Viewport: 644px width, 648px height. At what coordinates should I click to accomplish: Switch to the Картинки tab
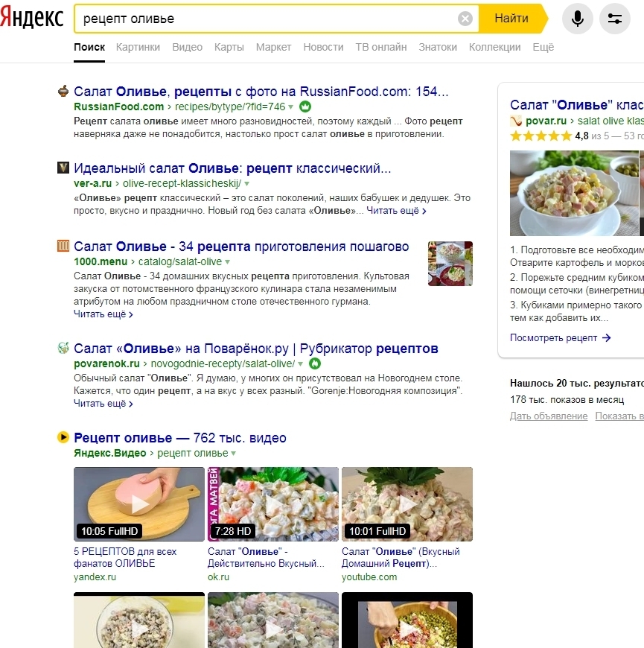[138, 47]
